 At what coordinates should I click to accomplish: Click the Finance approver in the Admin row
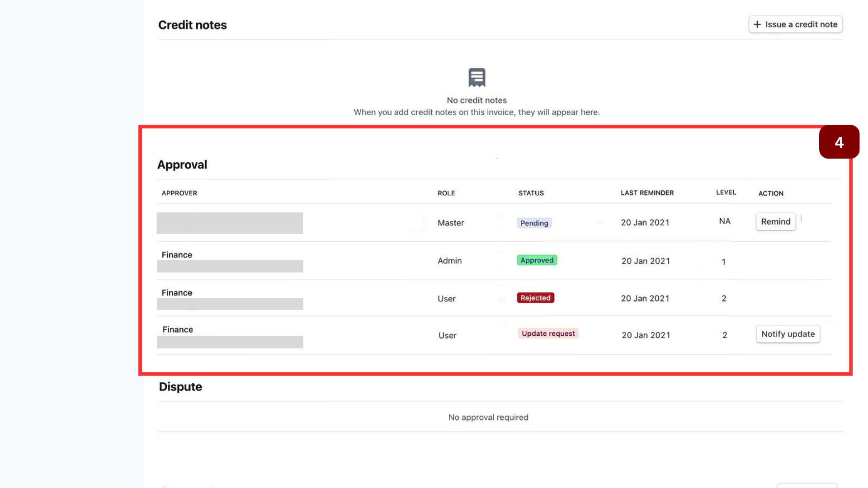pos(177,255)
